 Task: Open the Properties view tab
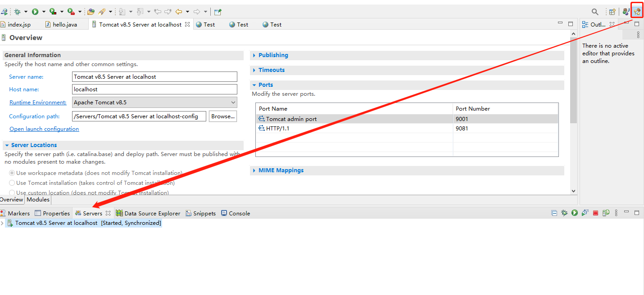[52, 213]
